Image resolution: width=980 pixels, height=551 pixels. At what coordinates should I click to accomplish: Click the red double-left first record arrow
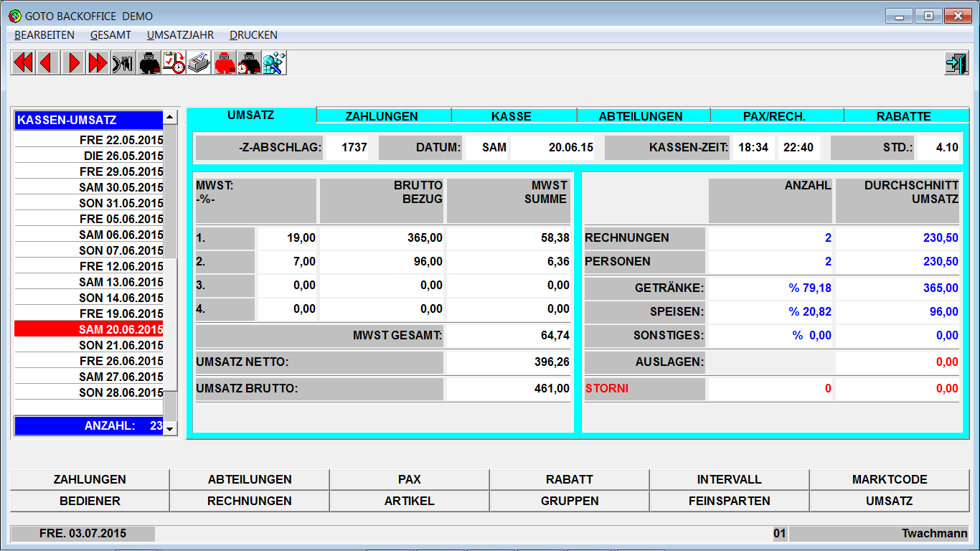23,63
